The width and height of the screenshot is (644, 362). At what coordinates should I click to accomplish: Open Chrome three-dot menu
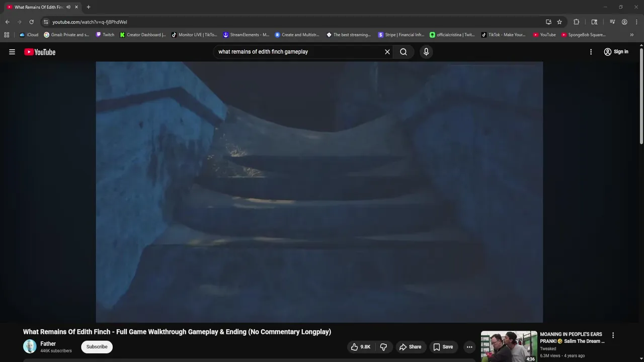636,22
